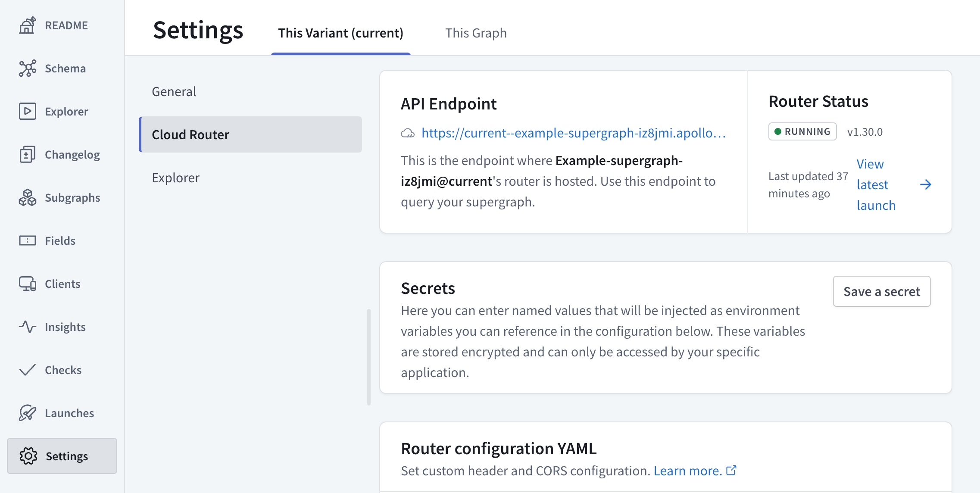Select General settings section
980x493 pixels.
174,90
